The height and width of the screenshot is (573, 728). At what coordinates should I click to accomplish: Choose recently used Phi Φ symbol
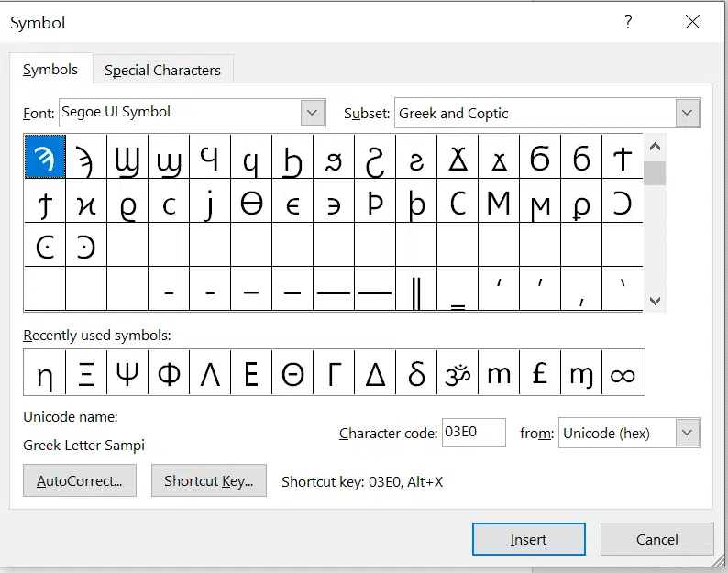pyautogui.click(x=169, y=372)
